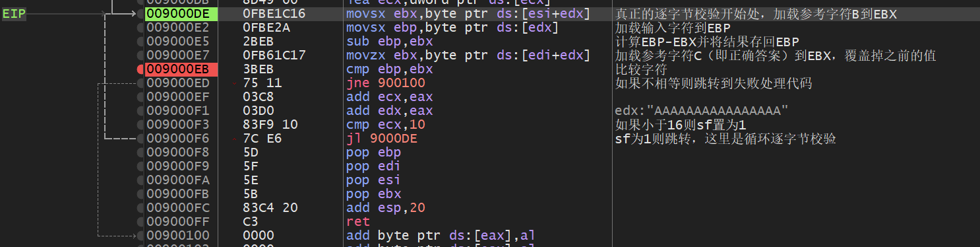The height and width of the screenshot is (247, 980).
Task: Toggle breakpoint dot beside address 009000F3
Action: (x=140, y=124)
